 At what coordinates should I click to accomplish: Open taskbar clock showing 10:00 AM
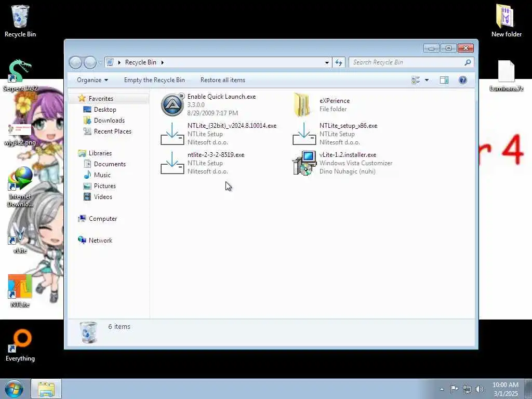pos(506,389)
